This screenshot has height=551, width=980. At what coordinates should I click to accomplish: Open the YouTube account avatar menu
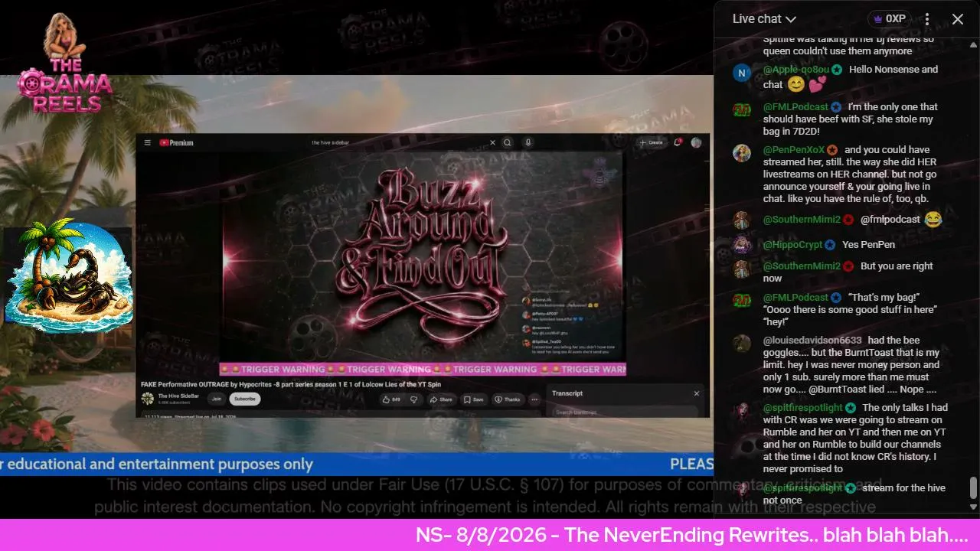(x=696, y=142)
